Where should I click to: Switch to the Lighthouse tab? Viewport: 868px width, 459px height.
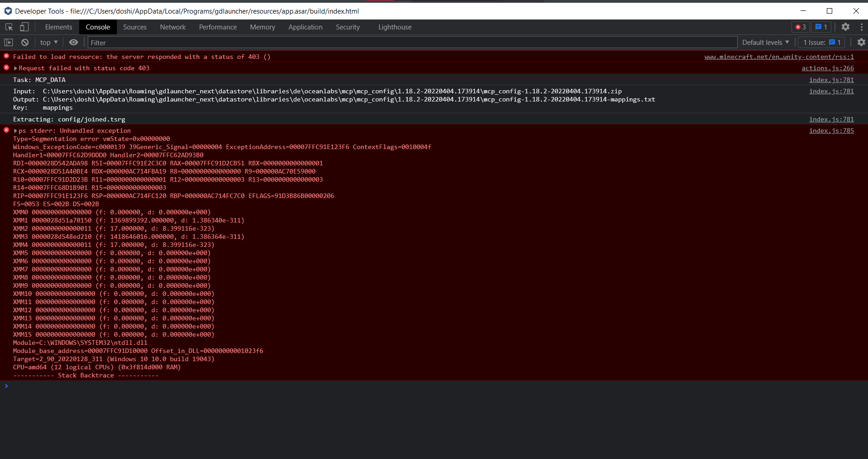click(x=394, y=27)
